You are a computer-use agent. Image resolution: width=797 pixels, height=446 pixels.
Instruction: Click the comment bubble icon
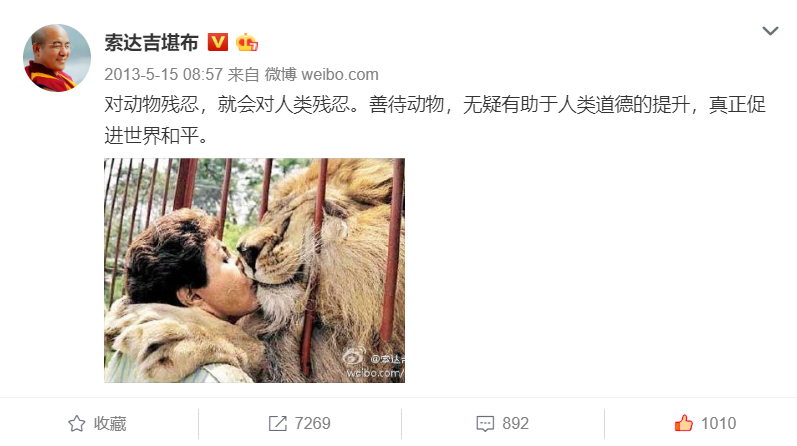[x=485, y=424]
